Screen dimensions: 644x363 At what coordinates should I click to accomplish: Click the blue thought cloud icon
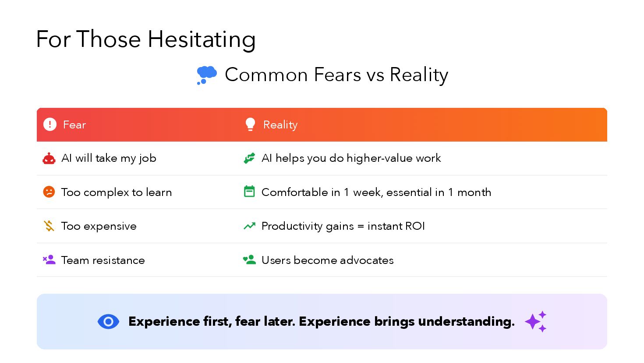pyautogui.click(x=207, y=75)
